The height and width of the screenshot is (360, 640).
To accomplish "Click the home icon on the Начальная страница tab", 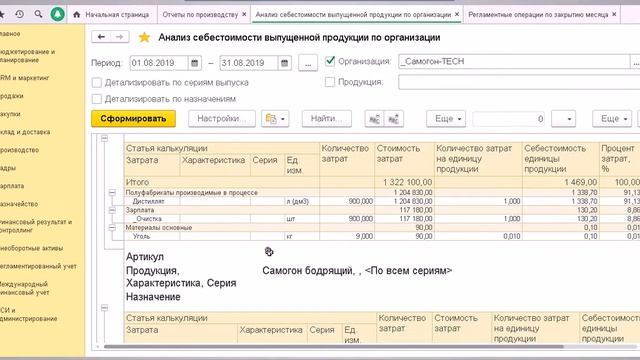I will [x=76, y=15].
